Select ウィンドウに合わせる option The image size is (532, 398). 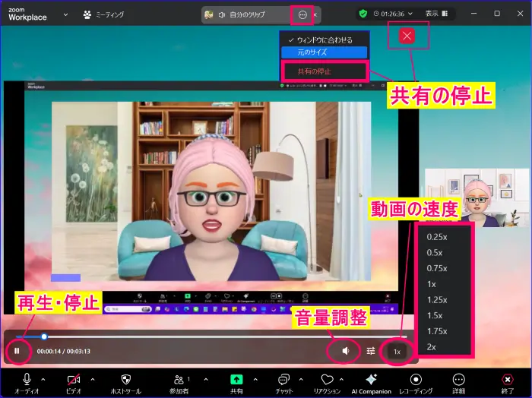coord(324,40)
